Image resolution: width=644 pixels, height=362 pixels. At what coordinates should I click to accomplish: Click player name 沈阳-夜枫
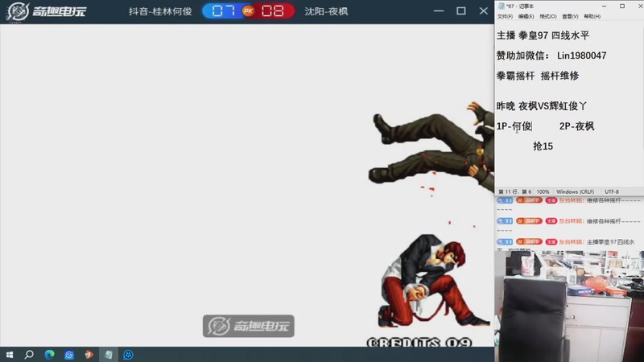click(x=326, y=11)
